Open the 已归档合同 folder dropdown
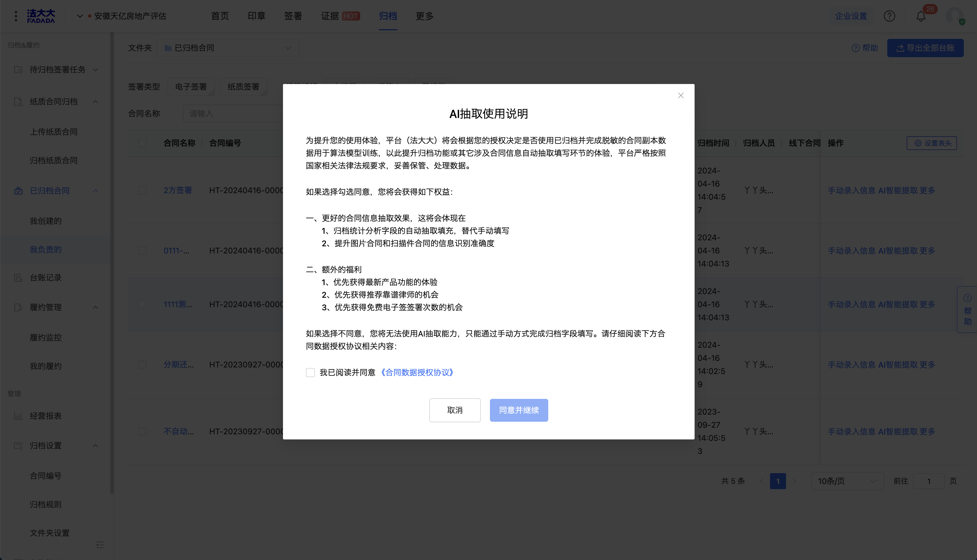 tap(228, 48)
